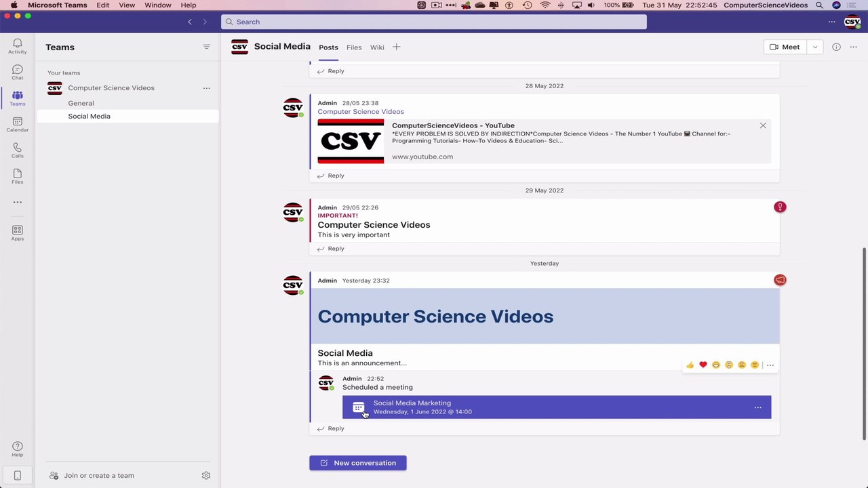Viewport: 868px width, 488px height.
Task: Open Settings and more ellipsis in title bar
Action: (x=832, y=22)
